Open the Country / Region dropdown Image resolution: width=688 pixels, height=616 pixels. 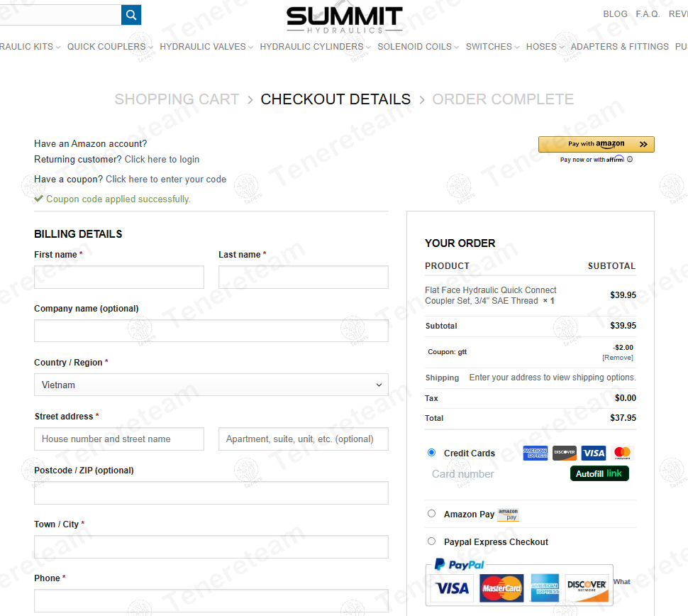coord(211,385)
